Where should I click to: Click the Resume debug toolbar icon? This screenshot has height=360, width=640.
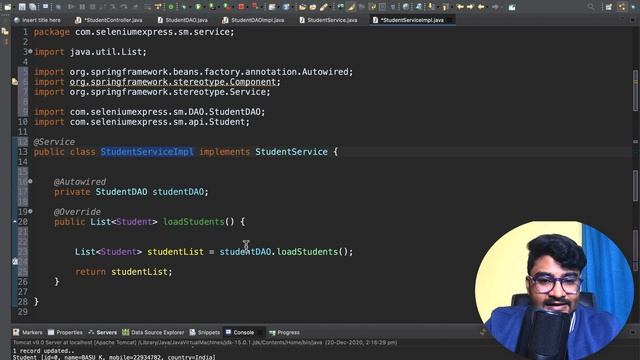[71, 7]
